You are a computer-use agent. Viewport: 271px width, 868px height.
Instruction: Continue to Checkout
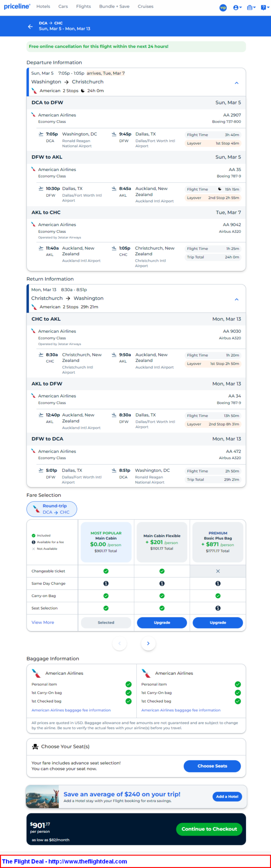(x=209, y=829)
